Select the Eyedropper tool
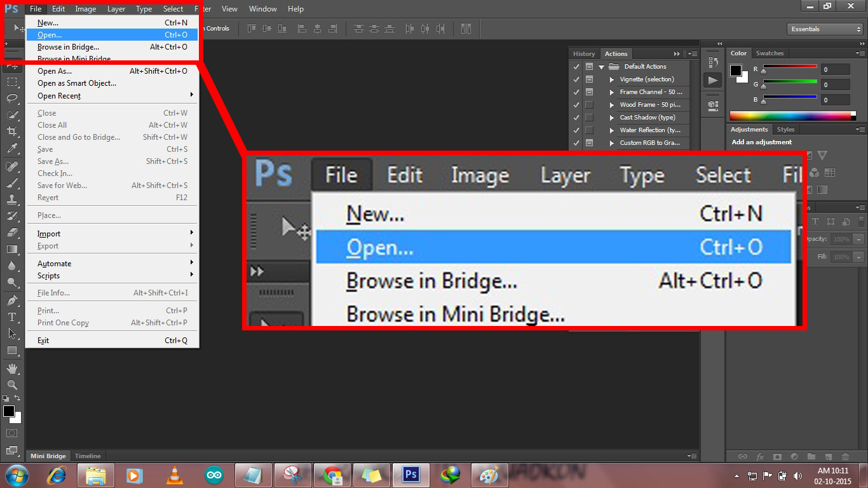The image size is (868, 488). coord(12,149)
